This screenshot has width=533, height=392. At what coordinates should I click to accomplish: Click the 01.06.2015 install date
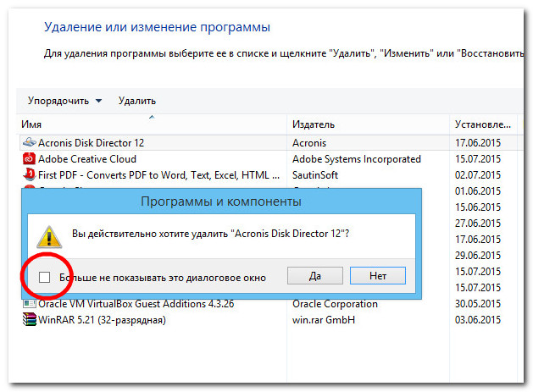pos(478,190)
